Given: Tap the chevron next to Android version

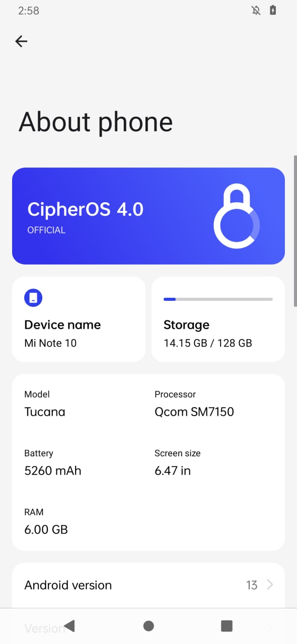Looking at the screenshot, I should 270,585.
